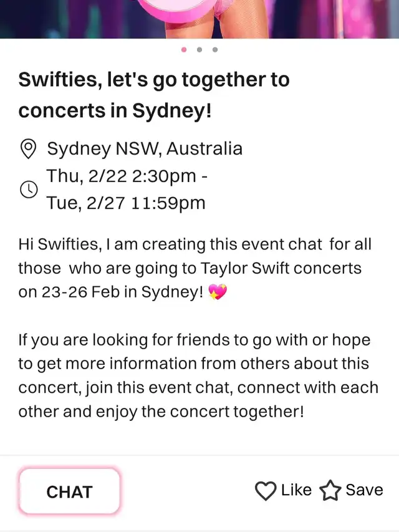Image resolution: width=399 pixels, height=532 pixels.
Task: Tap the heart Like icon
Action: 266,490
